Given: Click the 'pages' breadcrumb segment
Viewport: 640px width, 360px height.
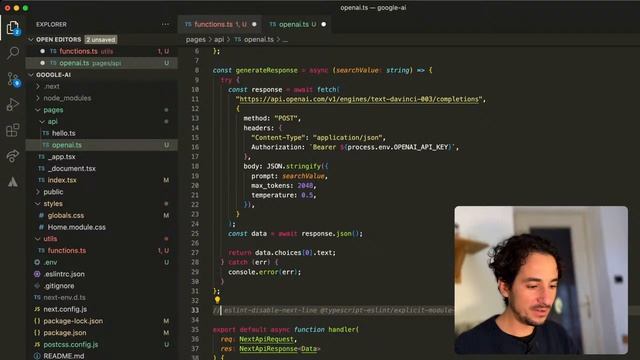Looking at the screenshot, I should point(196,40).
